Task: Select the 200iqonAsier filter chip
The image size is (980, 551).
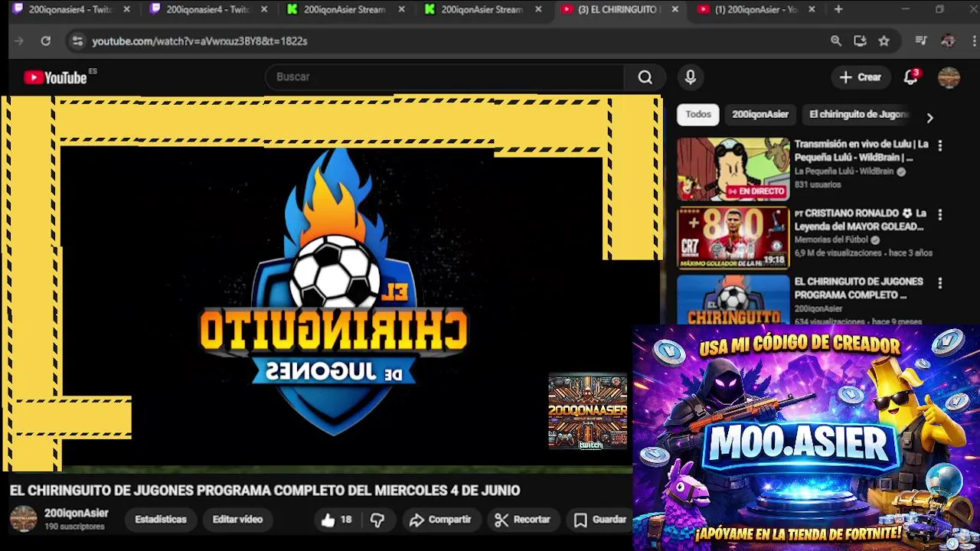Action: click(x=760, y=115)
